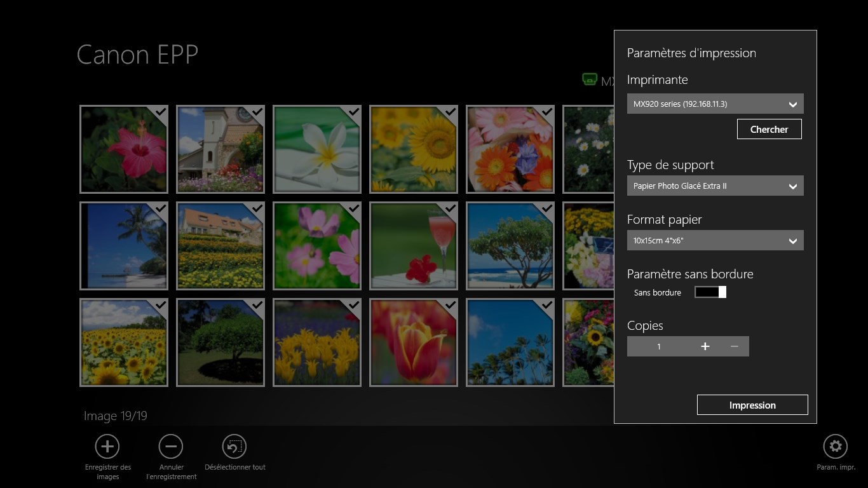Uncheck the checkmark on the round green tree photo
Screen dimensions: 868x488
[x=257, y=305]
